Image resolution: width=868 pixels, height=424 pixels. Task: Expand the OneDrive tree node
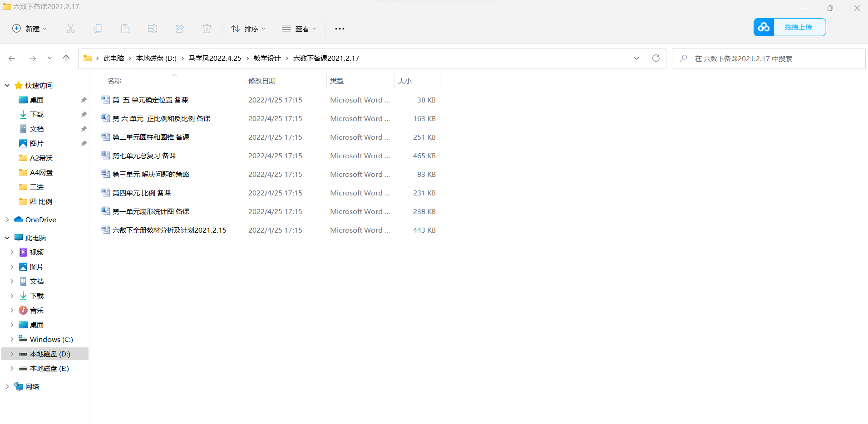7,219
